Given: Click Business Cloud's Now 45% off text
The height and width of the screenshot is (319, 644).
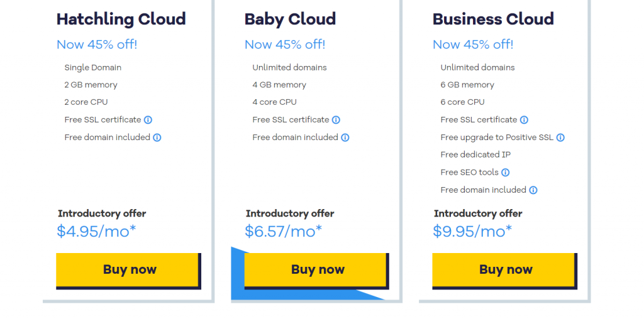Looking at the screenshot, I should point(473,45).
